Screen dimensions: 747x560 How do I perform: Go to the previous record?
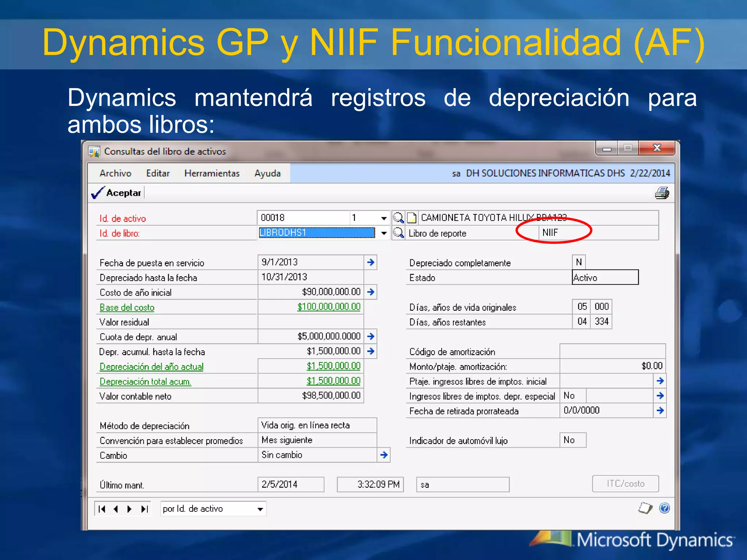(116, 509)
